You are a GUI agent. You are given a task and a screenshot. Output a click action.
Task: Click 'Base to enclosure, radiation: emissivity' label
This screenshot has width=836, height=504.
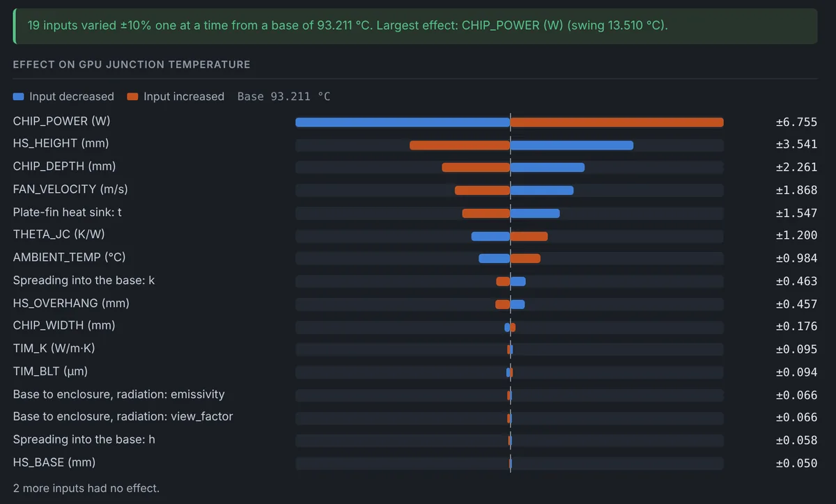pos(118,395)
